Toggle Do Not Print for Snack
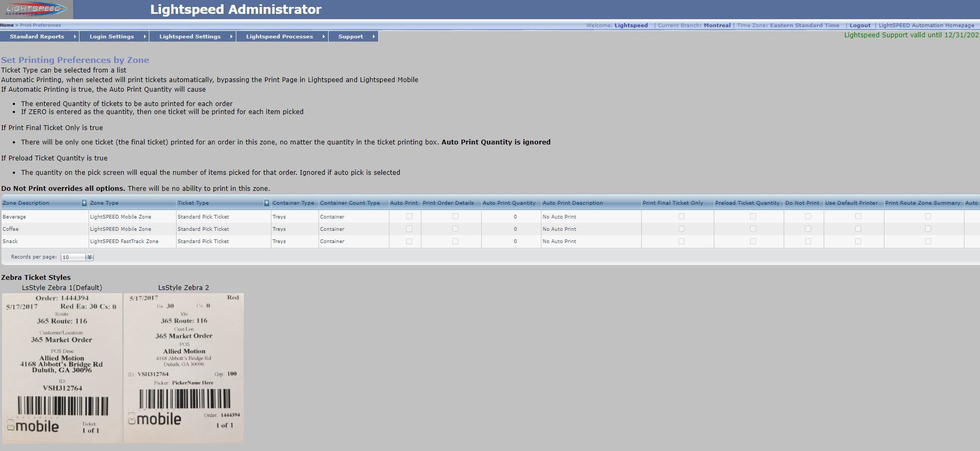 (x=808, y=241)
